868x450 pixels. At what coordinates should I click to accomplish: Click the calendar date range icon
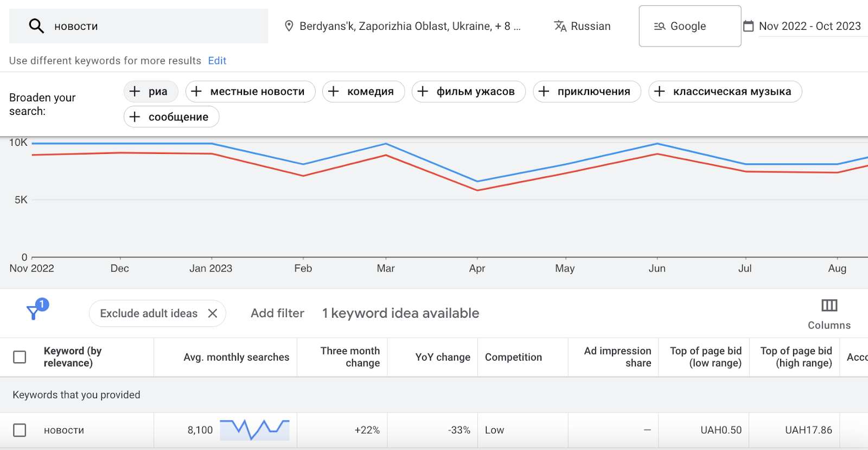click(748, 26)
